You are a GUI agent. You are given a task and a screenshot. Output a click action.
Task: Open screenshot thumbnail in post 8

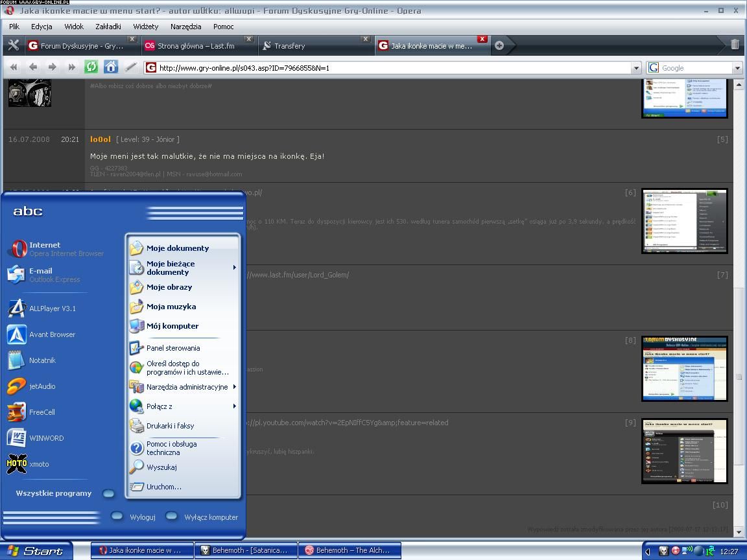point(684,368)
